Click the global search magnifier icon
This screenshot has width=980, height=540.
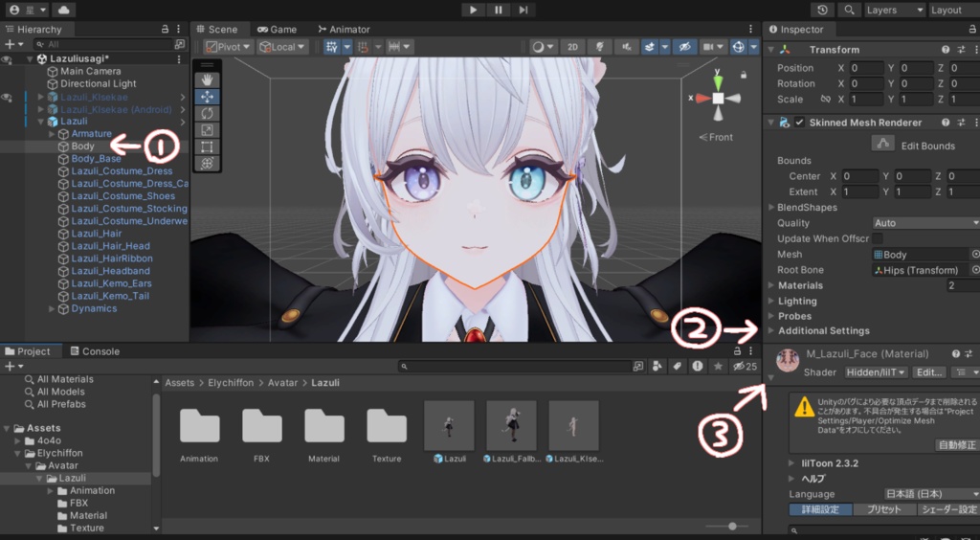tap(849, 10)
